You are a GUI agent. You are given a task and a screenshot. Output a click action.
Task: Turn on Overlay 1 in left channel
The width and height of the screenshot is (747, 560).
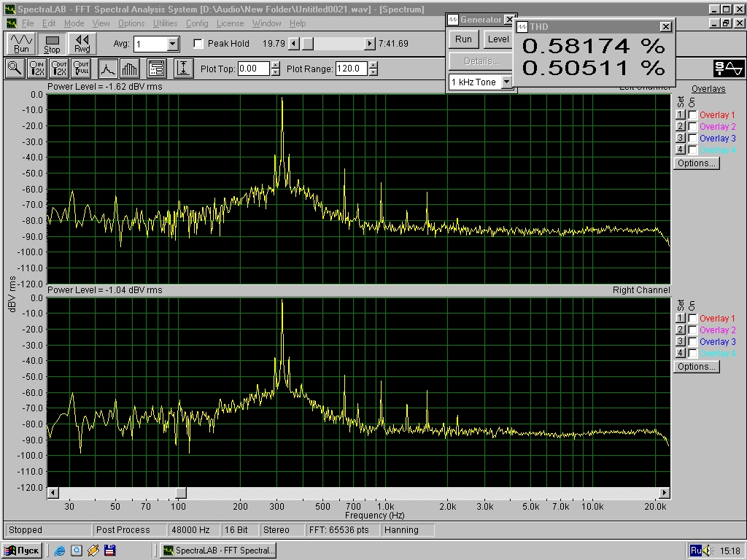pyautogui.click(x=692, y=115)
